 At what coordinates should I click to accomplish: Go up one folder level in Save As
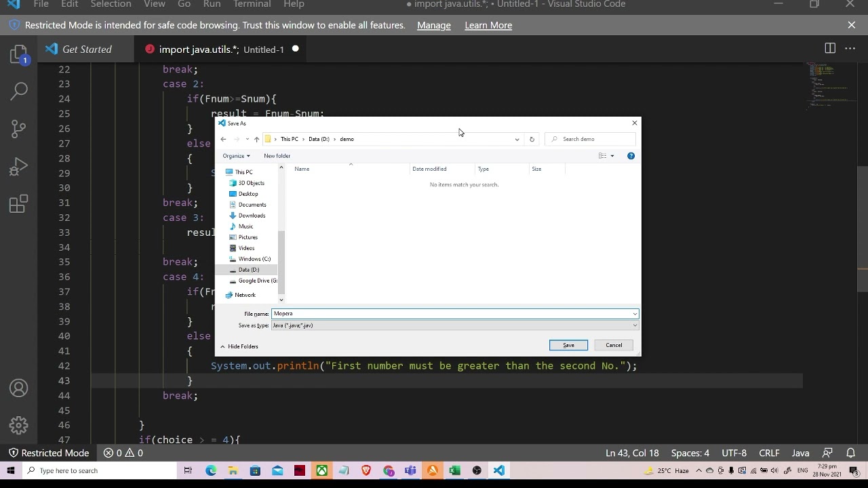256,139
